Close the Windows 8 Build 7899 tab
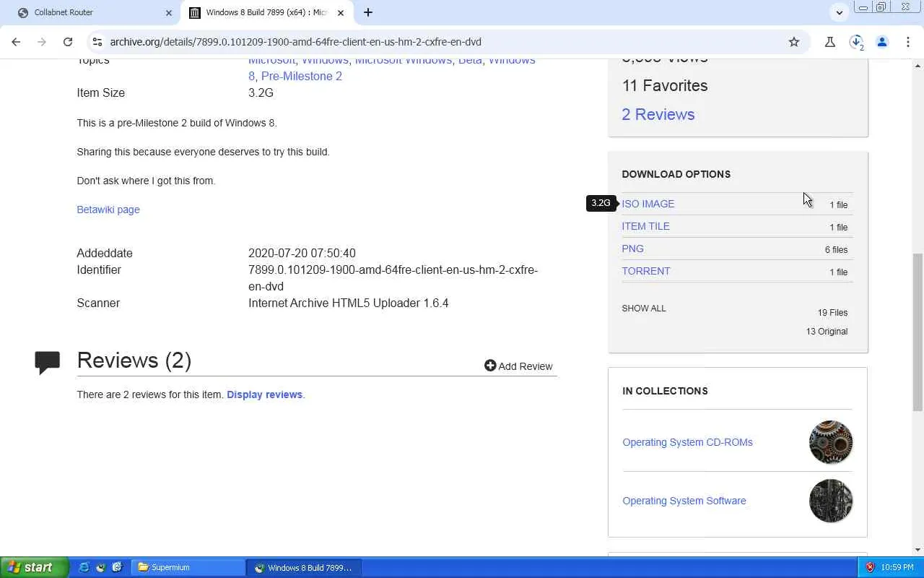Image resolution: width=924 pixels, height=578 pixels. [x=341, y=12]
